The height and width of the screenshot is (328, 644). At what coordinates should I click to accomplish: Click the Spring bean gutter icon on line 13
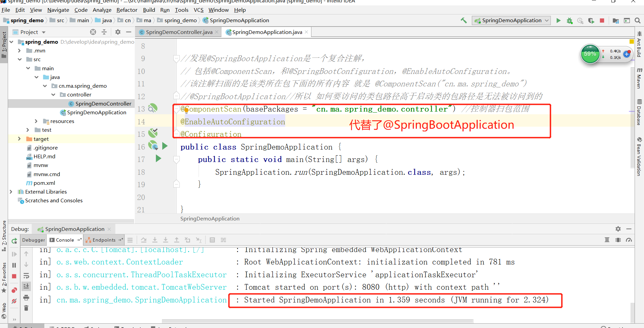pyautogui.click(x=153, y=108)
